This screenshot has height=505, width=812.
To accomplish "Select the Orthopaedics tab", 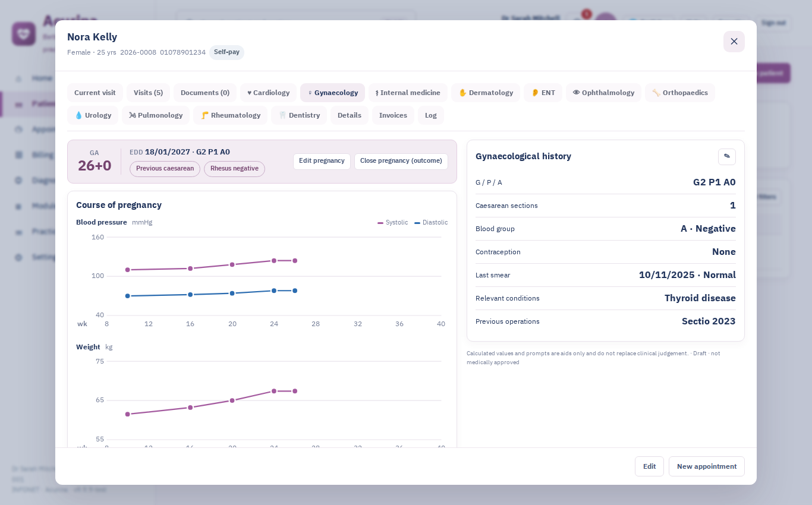I will tap(680, 93).
